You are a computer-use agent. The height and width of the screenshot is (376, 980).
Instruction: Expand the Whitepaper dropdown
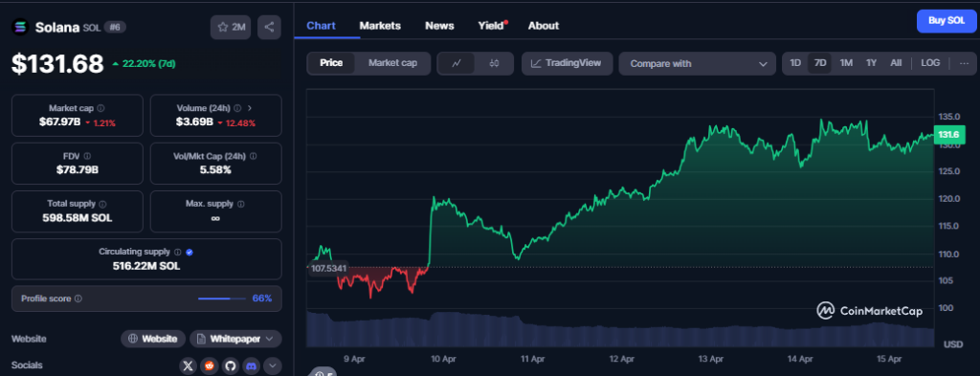(x=235, y=339)
